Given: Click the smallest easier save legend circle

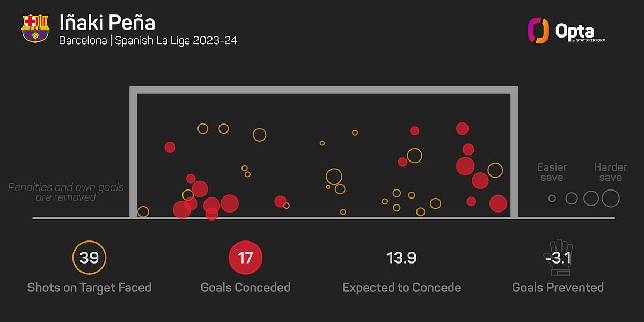Looking at the screenshot, I should [552, 199].
